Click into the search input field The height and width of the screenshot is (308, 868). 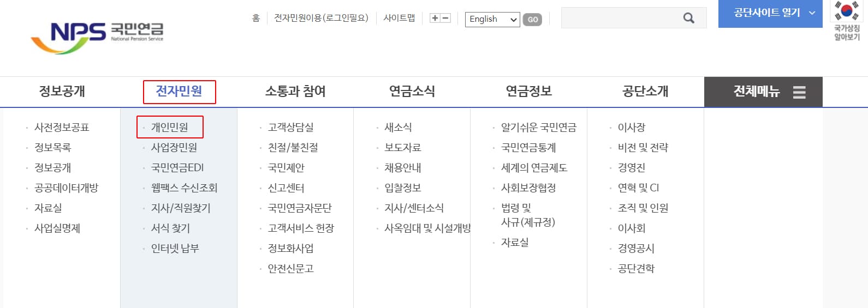coord(621,18)
